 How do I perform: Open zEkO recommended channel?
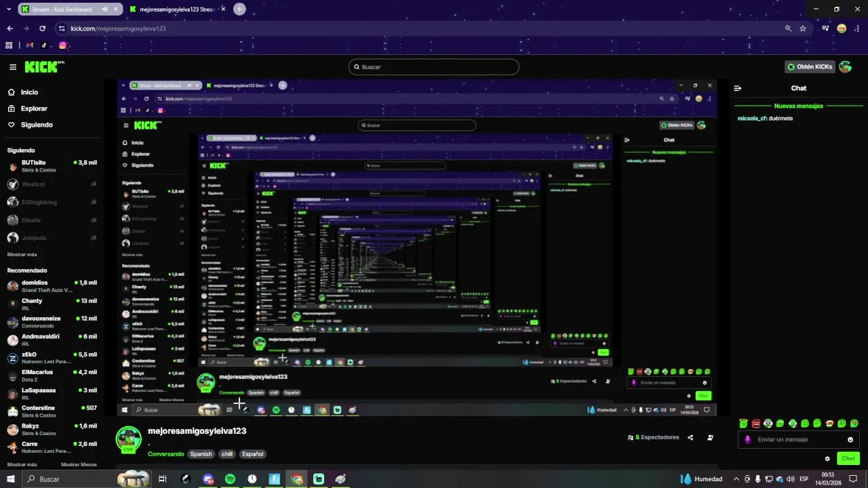[x=52, y=358]
